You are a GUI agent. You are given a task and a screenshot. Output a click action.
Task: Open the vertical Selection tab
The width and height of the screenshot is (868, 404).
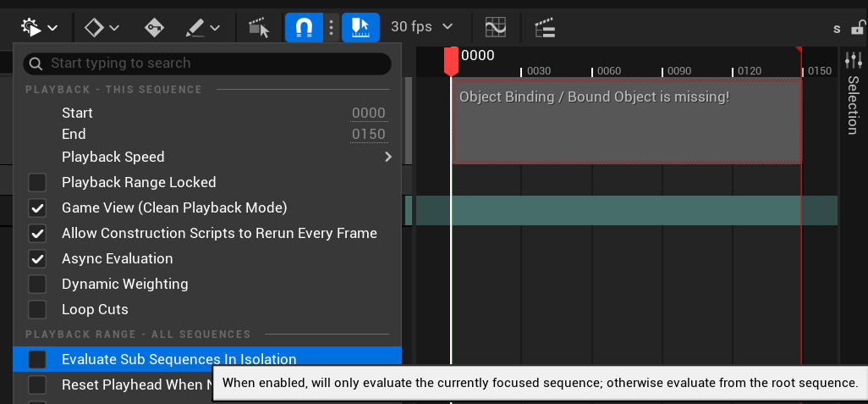(853, 105)
